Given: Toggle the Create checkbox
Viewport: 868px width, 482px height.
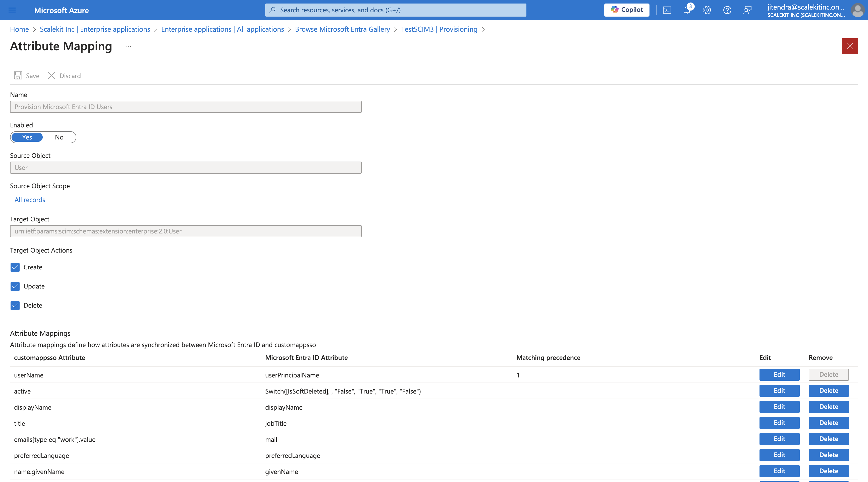Looking at the screenshot, I should [x=15, y=267].
